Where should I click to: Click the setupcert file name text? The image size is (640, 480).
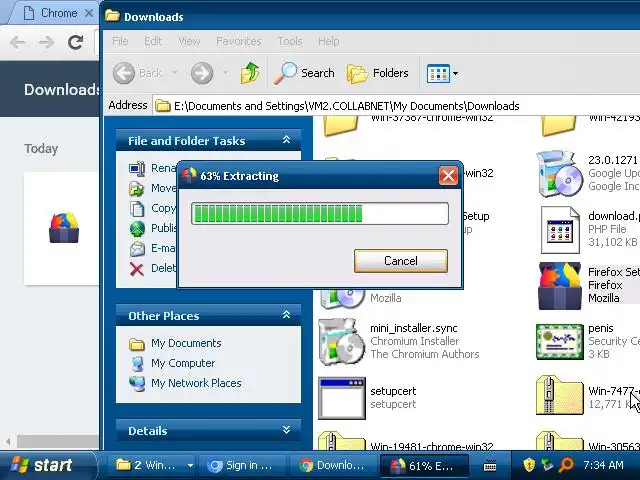pos(393,391)
